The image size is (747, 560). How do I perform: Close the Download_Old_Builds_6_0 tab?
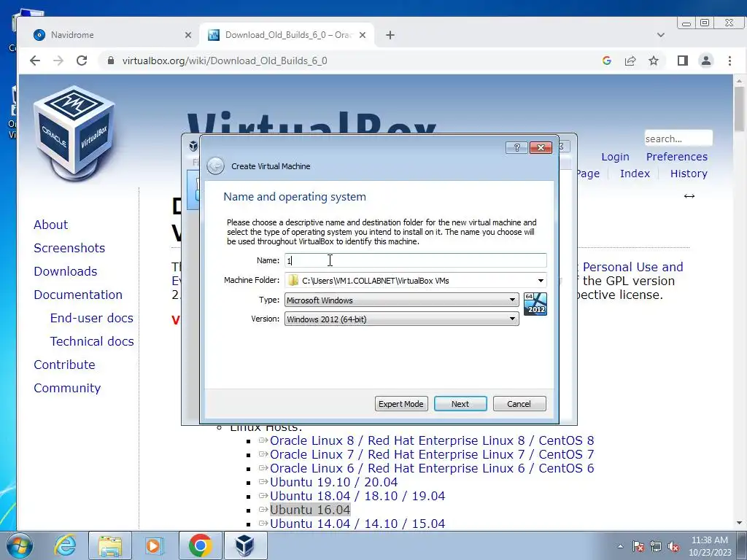coord(363,35)
